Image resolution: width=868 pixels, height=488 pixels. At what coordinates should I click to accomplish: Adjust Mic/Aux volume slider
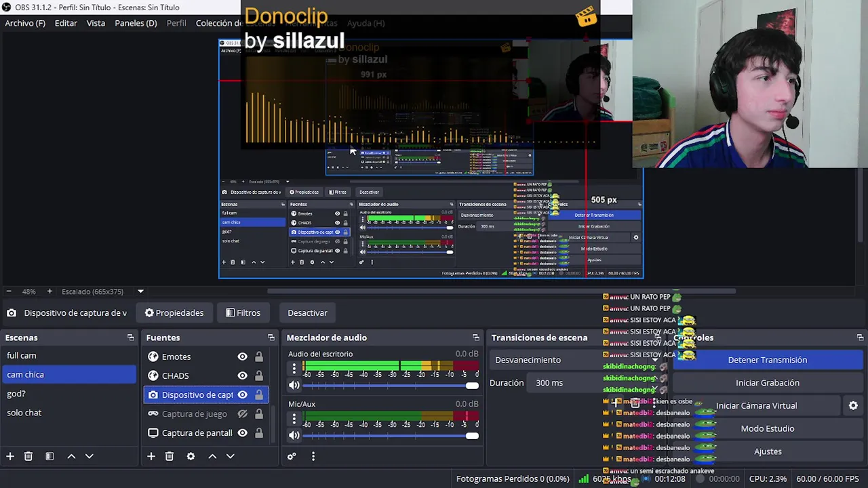point(391,435)
